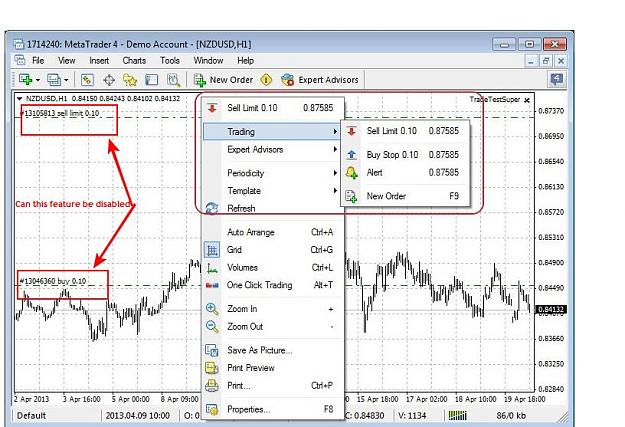Open the Navigator star-folder icon
625x427 pixels.
[x=130, y=80]
